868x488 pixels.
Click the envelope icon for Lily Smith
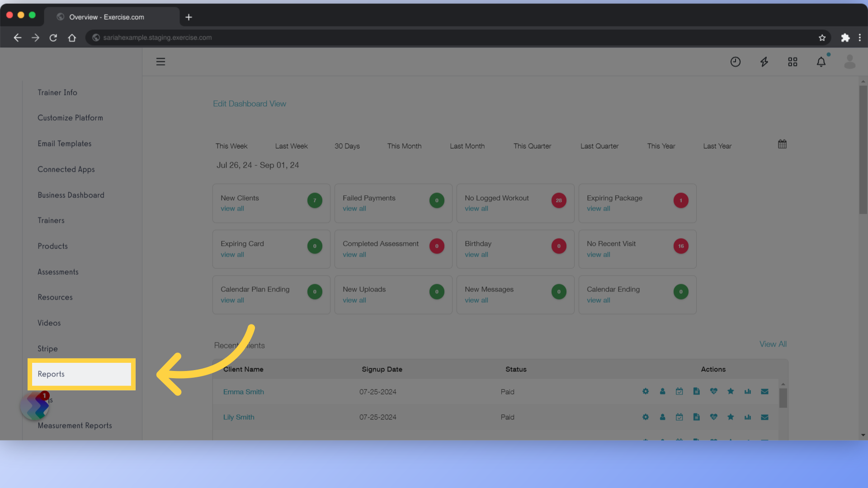point(765,417)
